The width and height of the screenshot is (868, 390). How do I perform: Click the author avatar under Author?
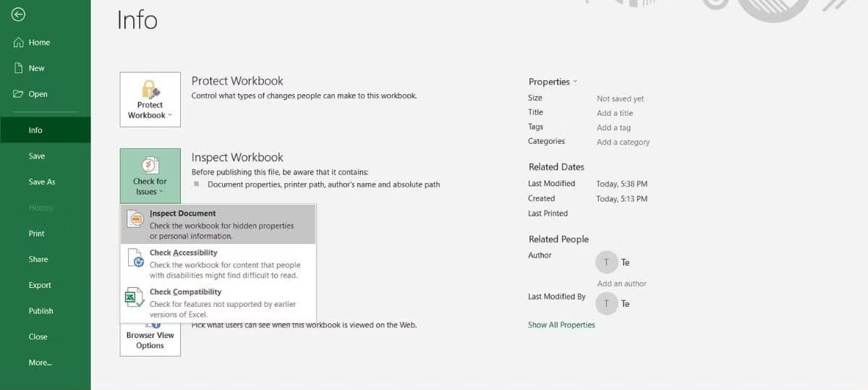click(x=606, y=263)
